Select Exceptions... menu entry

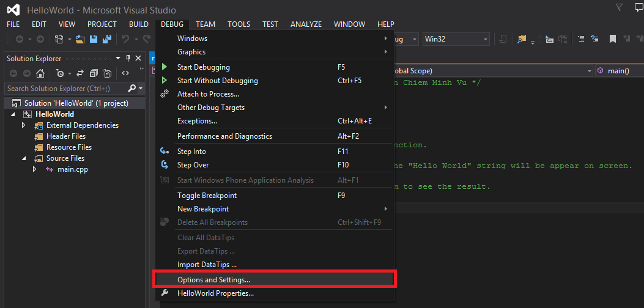pos(275,121)
